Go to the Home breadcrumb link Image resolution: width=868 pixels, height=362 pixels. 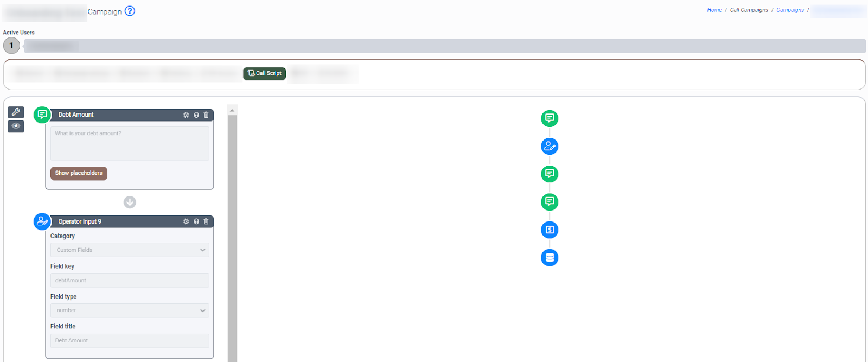click(714, 10)
